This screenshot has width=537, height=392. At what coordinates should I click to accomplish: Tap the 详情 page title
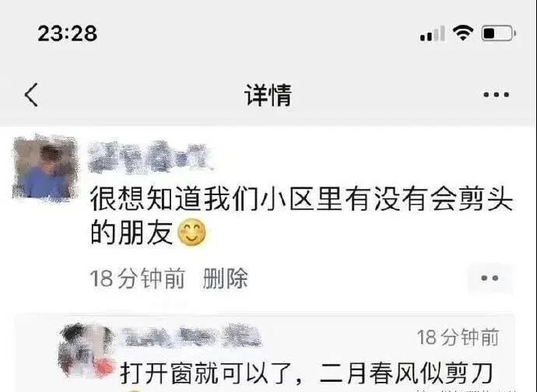(x=268, y=95)
